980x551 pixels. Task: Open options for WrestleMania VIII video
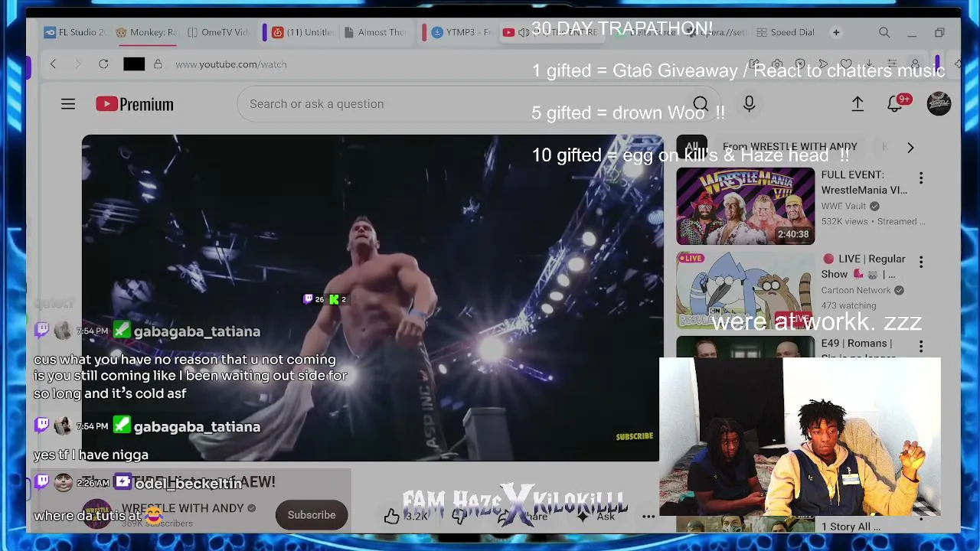click(x=921, y=178)
